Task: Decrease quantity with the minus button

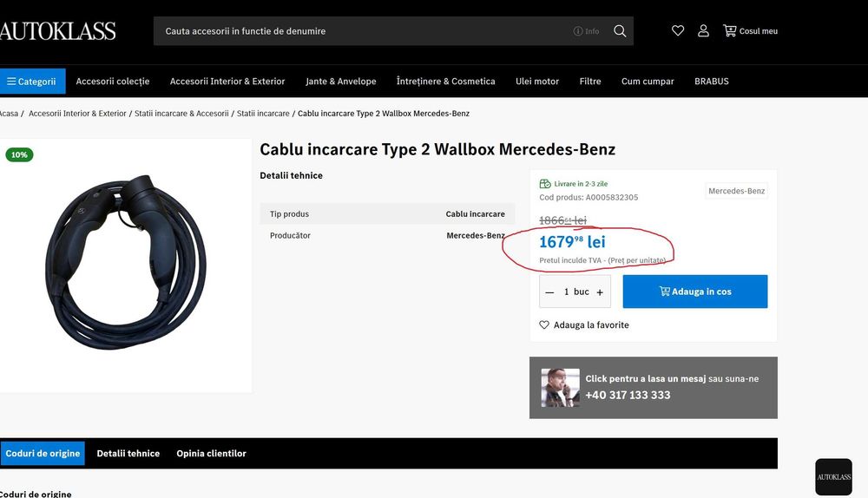Action: point(549,292)
